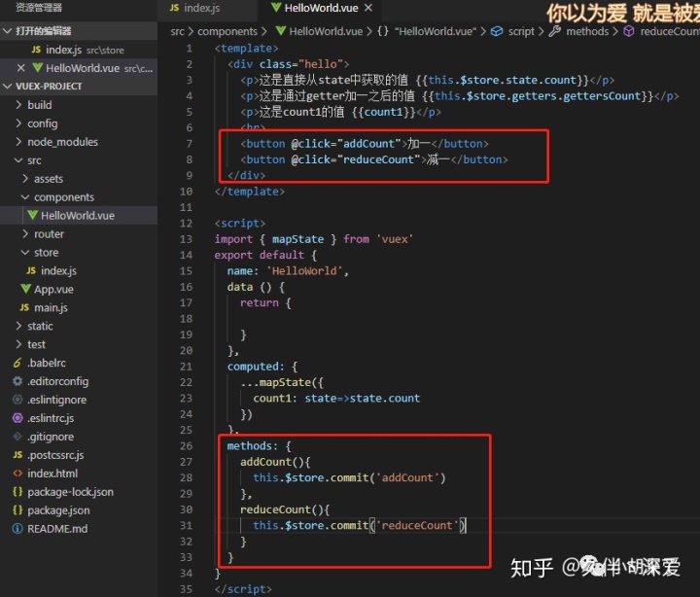Click the text "count1: state=>state.count"
This screenshot has width=700, height=597.
336,398
